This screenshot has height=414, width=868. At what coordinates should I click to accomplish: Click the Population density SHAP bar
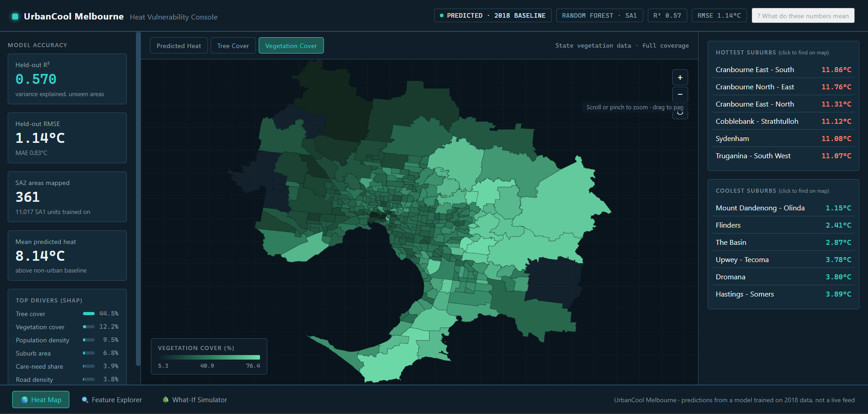[x=89, y=340]
